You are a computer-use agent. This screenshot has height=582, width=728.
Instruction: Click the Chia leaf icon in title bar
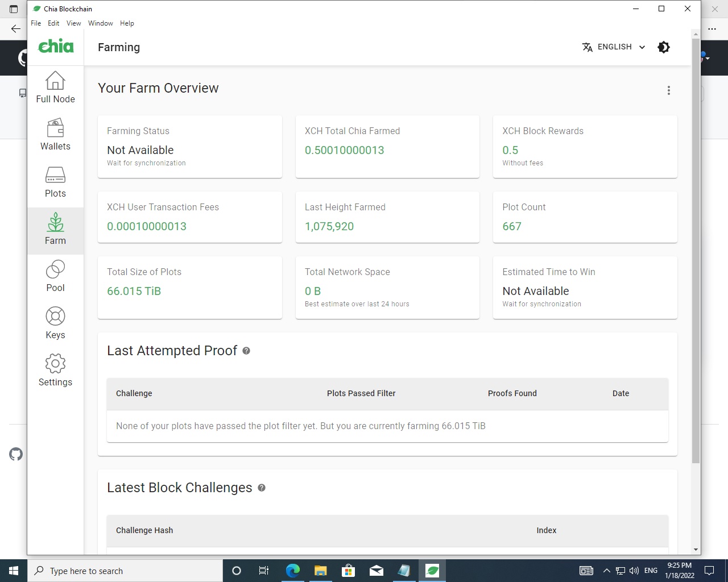37,9
